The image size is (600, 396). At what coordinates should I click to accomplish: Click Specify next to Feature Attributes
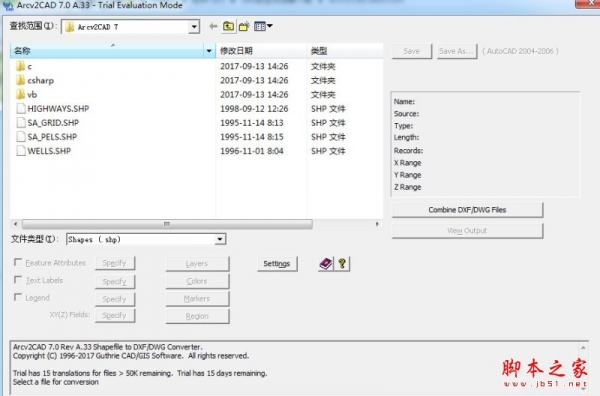(x=115, y=263)
